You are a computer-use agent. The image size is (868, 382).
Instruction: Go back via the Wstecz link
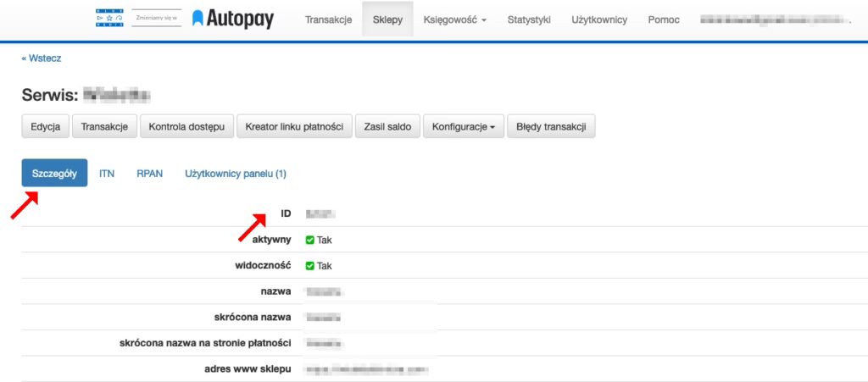(x=42, y=58)
